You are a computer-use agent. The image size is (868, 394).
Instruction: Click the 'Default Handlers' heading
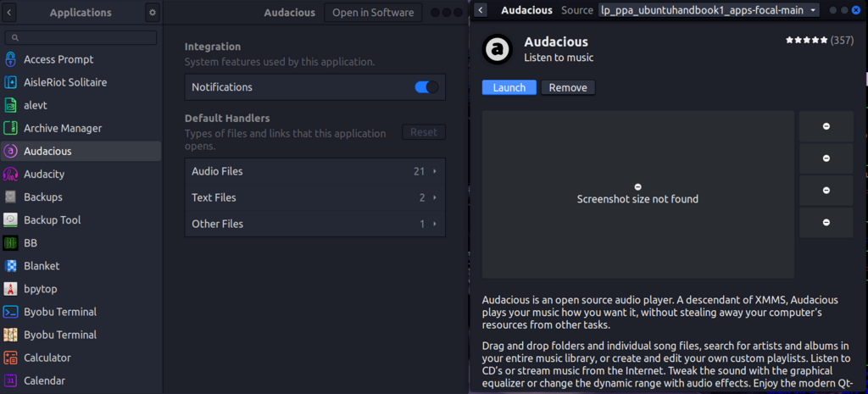227,118
